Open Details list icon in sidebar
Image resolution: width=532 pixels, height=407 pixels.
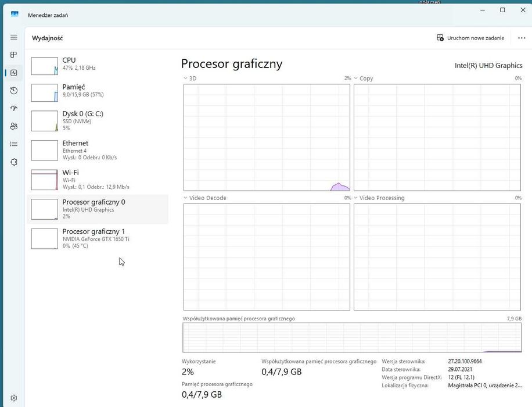pyautogui.click(x=13, y=144)
